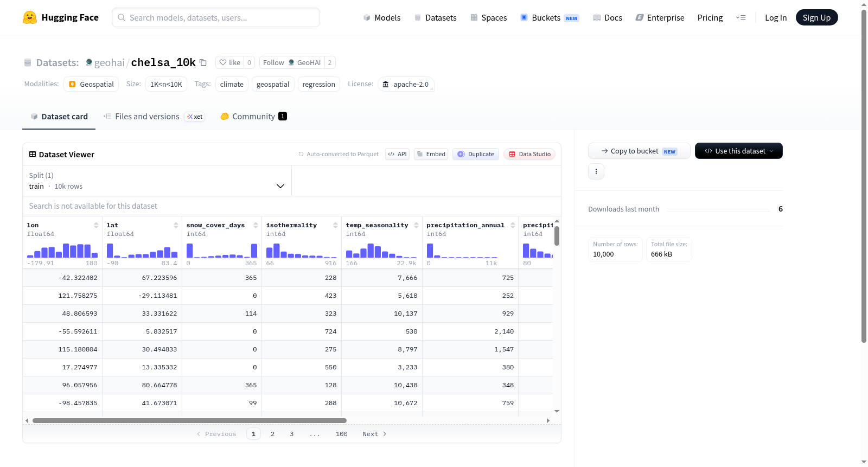Click the precipitation value 2,140

coord(504,331)
